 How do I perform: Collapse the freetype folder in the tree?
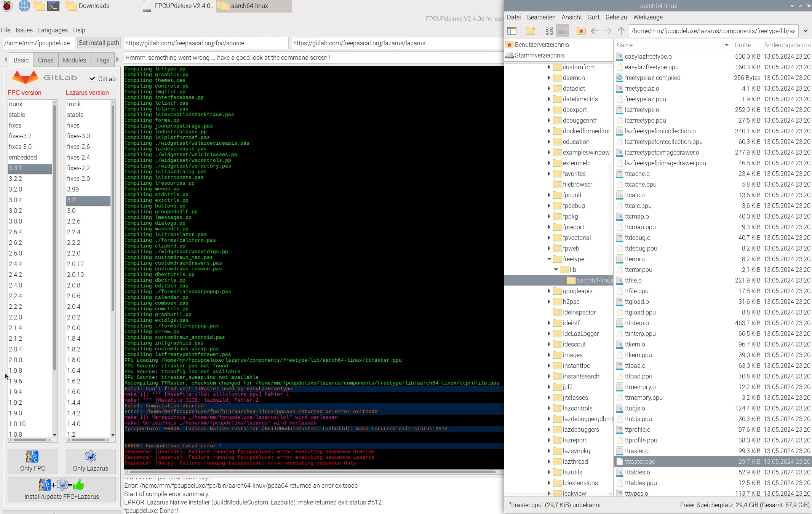(549, 259)
